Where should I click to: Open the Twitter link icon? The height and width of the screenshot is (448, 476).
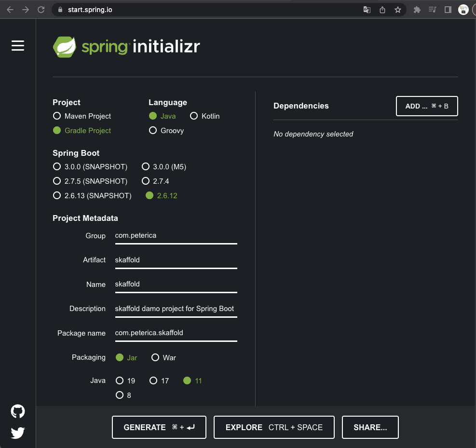pos(18,433)
